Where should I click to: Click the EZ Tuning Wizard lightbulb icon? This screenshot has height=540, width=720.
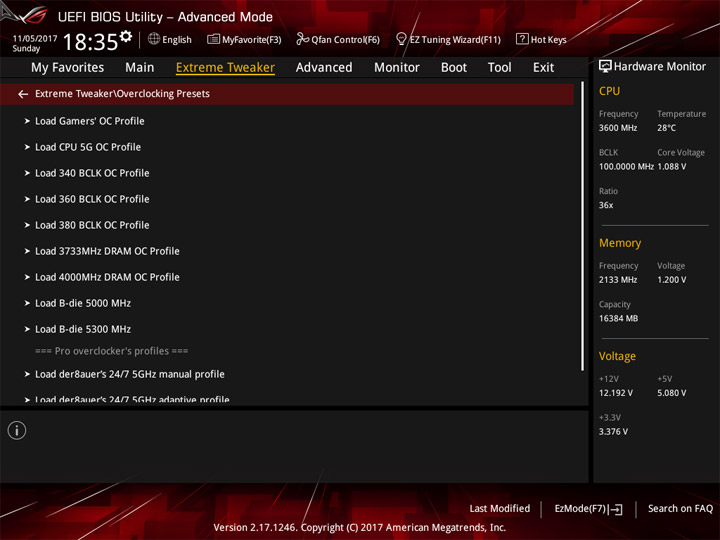[x=401, y=39]
